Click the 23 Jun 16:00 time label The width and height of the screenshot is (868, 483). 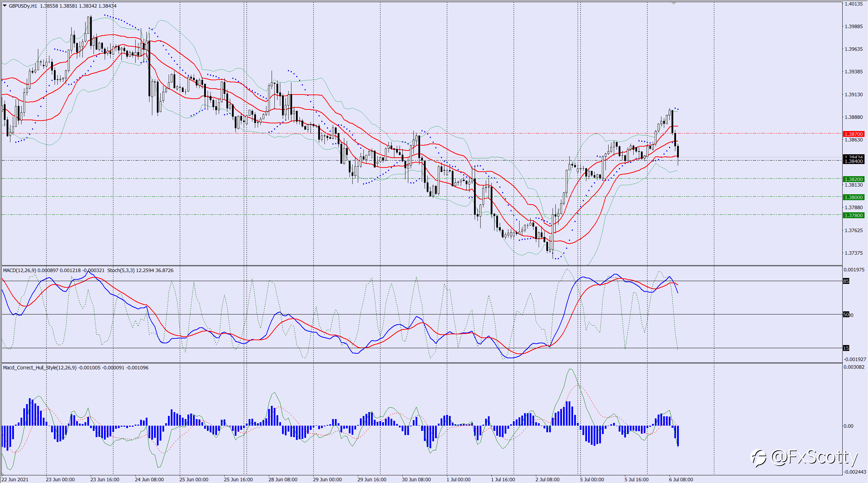coord(105,480)
